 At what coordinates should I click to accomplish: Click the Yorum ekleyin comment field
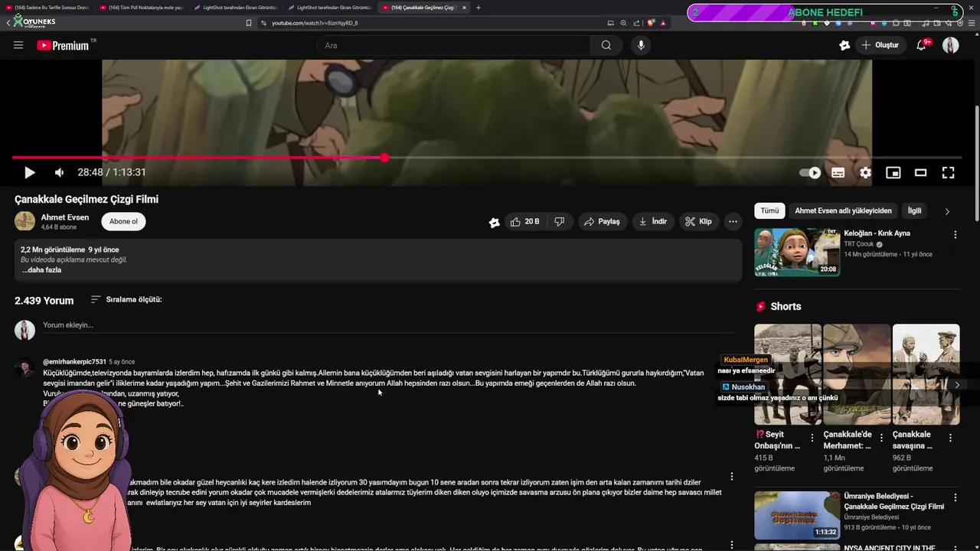[387, 325]
